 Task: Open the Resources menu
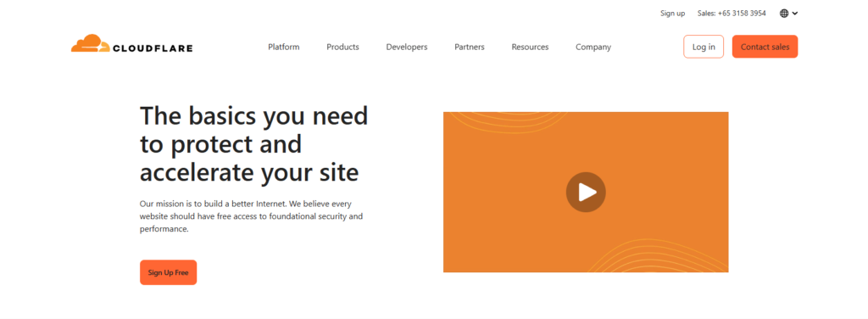(530, 47)
